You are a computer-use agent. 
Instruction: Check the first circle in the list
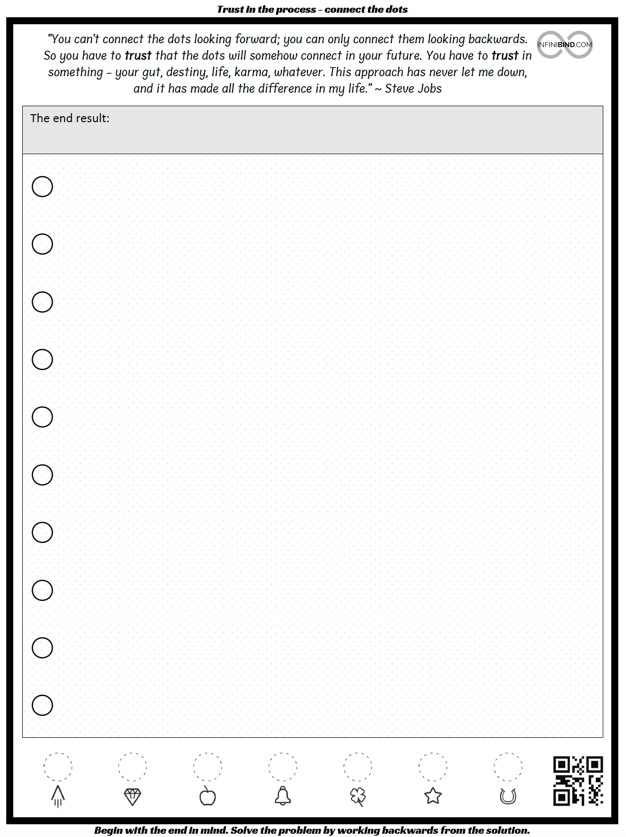click(42, 187)
